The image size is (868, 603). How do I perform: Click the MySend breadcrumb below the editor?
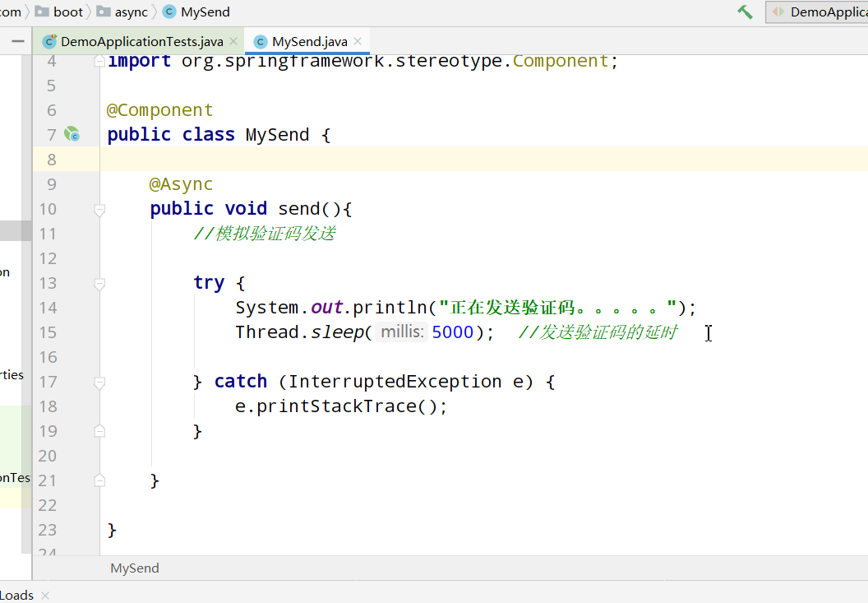pyautogui.click(x=135, y=568)
